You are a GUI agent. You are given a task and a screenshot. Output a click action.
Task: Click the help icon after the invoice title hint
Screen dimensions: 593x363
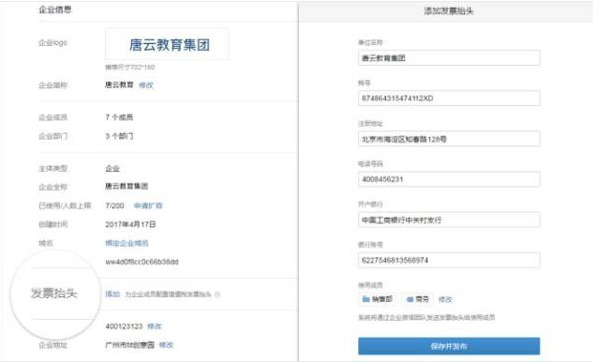(x=217, y=295)
